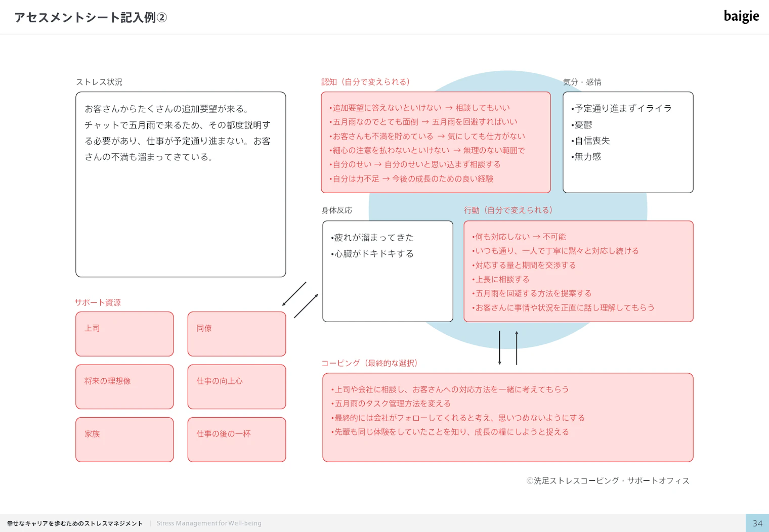Click the slide title アセスメントシート記入例②
Viewport: 769px width, 532px height.
pyautogui.click(x=91, y=17)
